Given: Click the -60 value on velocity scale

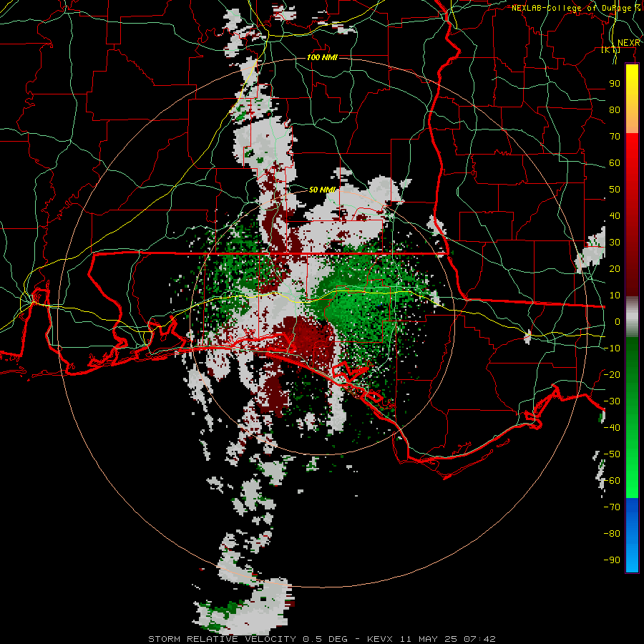Looking at the screenshot, I should click(x=612, y=481).
